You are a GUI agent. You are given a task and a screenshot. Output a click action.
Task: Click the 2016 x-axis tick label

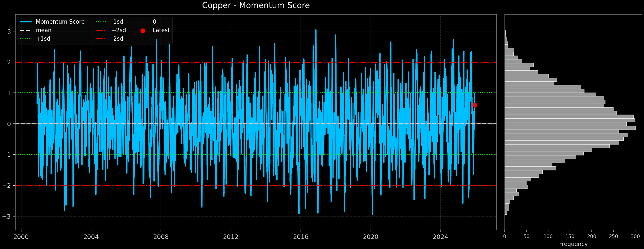coord(301,237)
